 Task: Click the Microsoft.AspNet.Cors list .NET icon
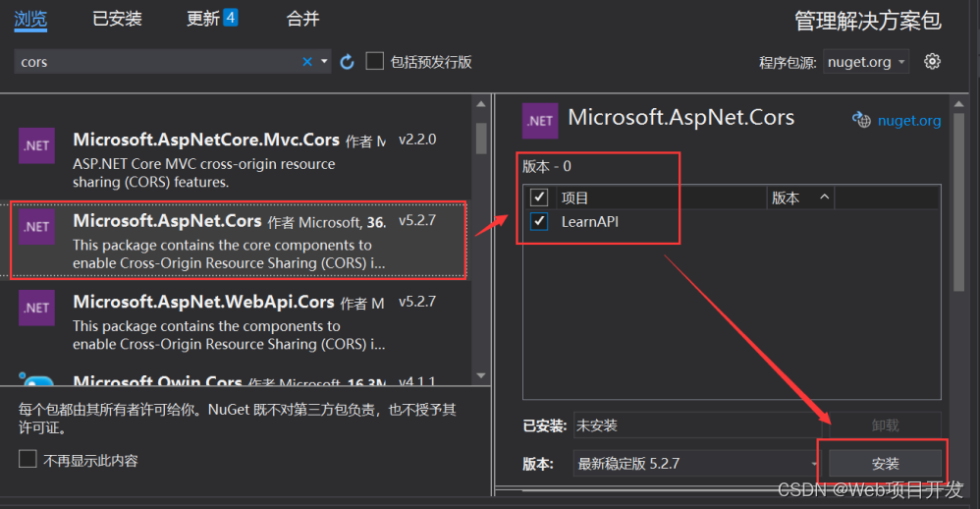[x=36, y=227]
